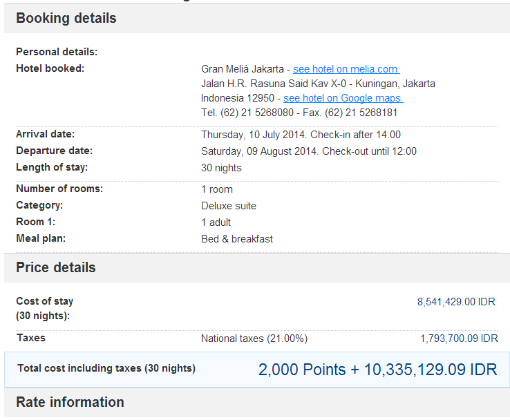Click the 'National taxes (21.00%)' text
Viewport: 510px width, 420px height.
[x=254, y=338]
